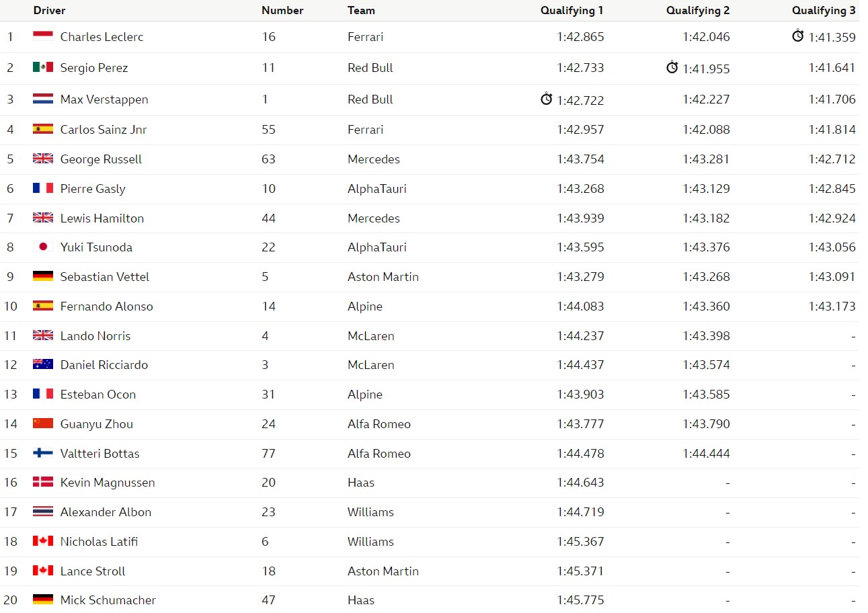Click the stopwatch icon beside 1:41.955

tap(672, 67)
